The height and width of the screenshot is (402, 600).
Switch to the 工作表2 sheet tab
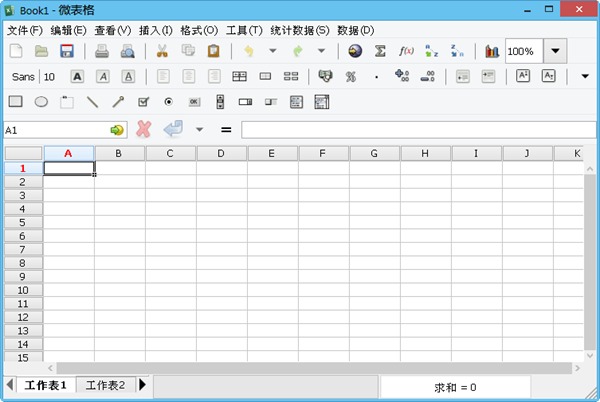point(105,385)
